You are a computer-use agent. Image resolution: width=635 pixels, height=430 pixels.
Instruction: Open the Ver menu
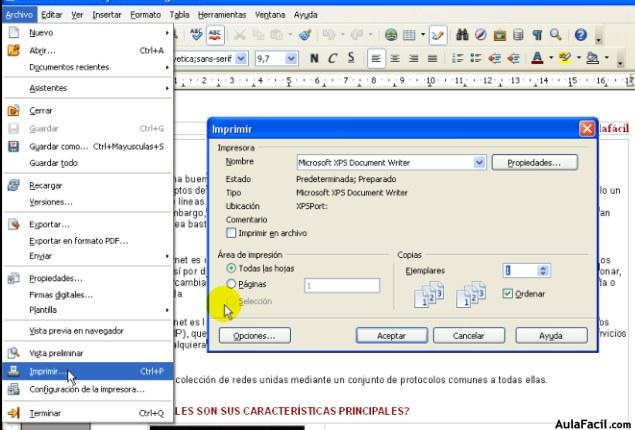pyautogui.click(x=77, y=15)
